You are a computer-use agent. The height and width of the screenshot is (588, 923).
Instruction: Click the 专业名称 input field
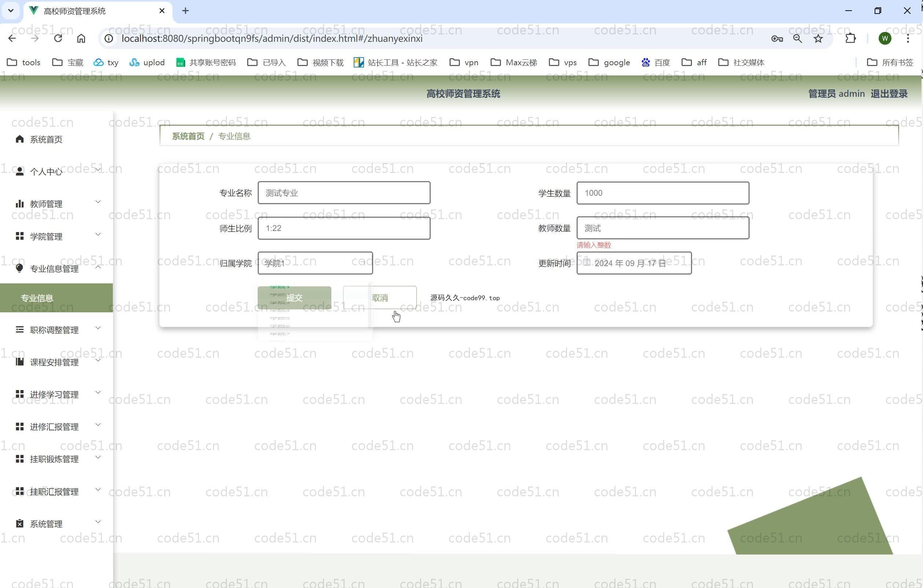344,193
